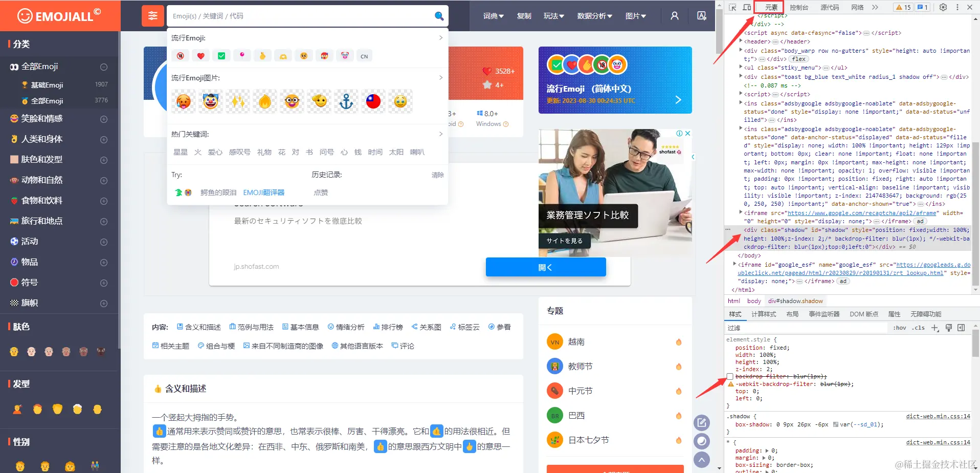Jump to 情绪分析 section
The height and width of the screenshot is (473, 980).
point(346,327)
